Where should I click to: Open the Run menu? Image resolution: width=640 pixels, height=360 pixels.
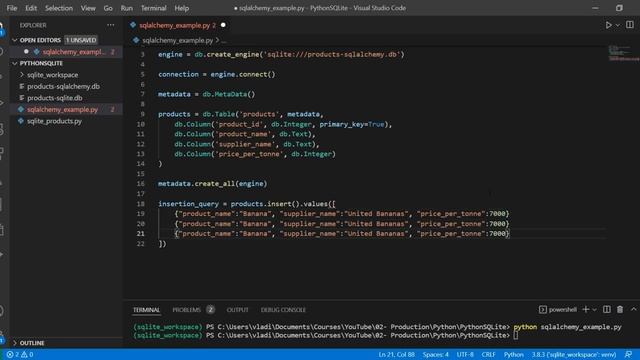127,8
